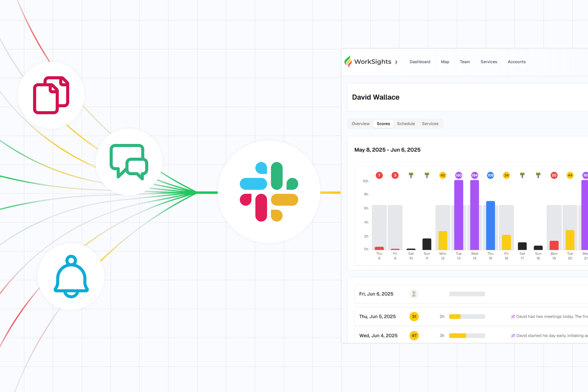Click the purple score badge 160
Viewport: 588px width, 392px height.
click(x=459, y=175)
